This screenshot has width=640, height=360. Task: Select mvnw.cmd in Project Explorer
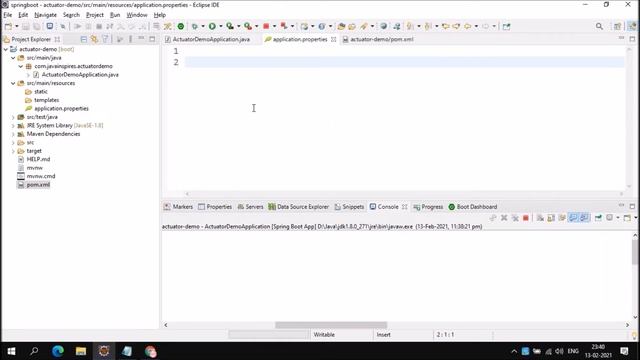tap(41, 176)
